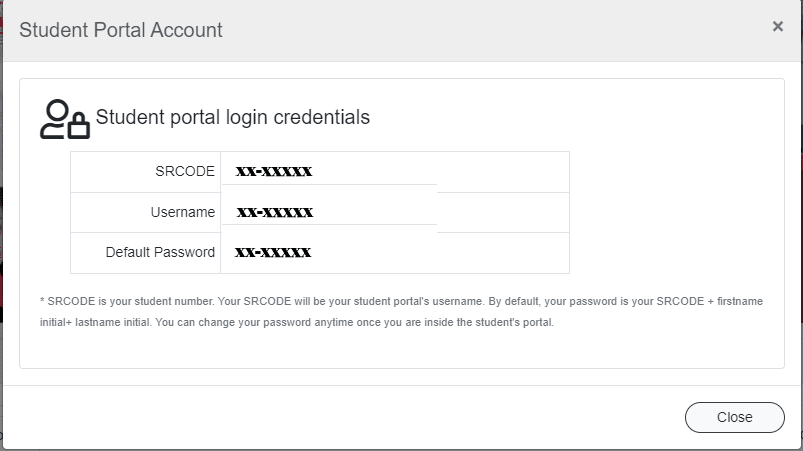Click the 'change your password anytime' sentence
Screen dimensions: 803x451
420,323
